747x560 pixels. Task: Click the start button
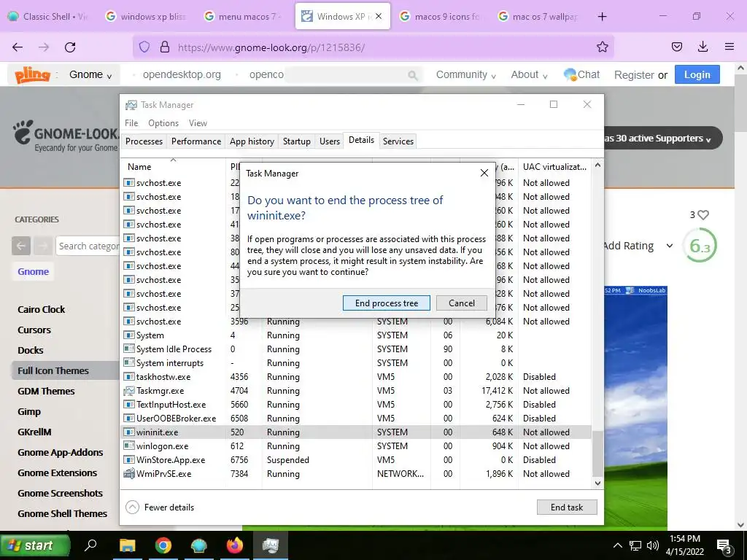click(x=35, y=545)
